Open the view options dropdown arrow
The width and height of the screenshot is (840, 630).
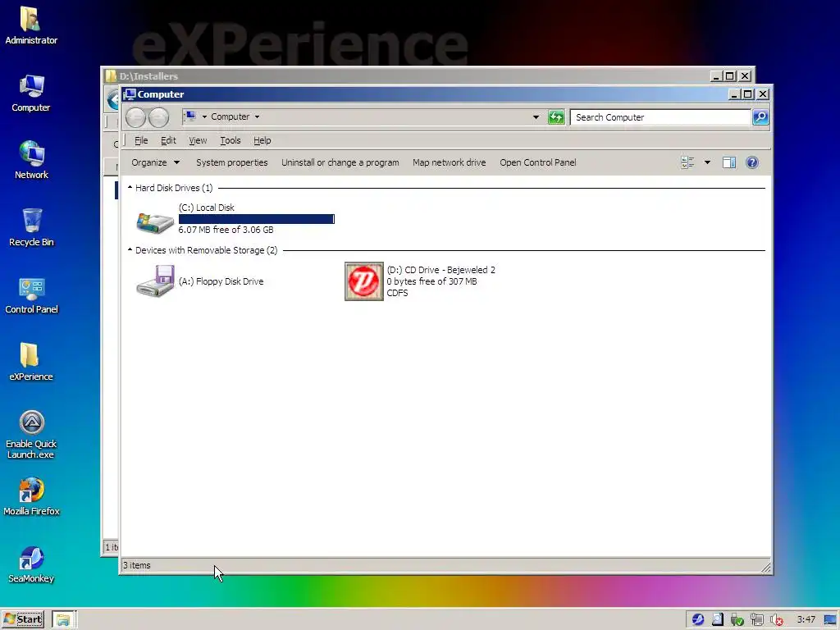click(707, 162)
